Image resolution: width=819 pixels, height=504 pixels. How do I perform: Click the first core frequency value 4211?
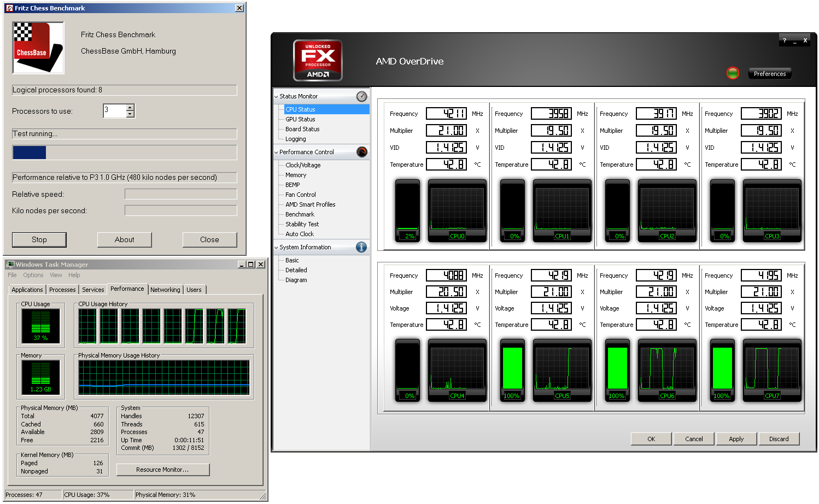click(x=447, y=114)
